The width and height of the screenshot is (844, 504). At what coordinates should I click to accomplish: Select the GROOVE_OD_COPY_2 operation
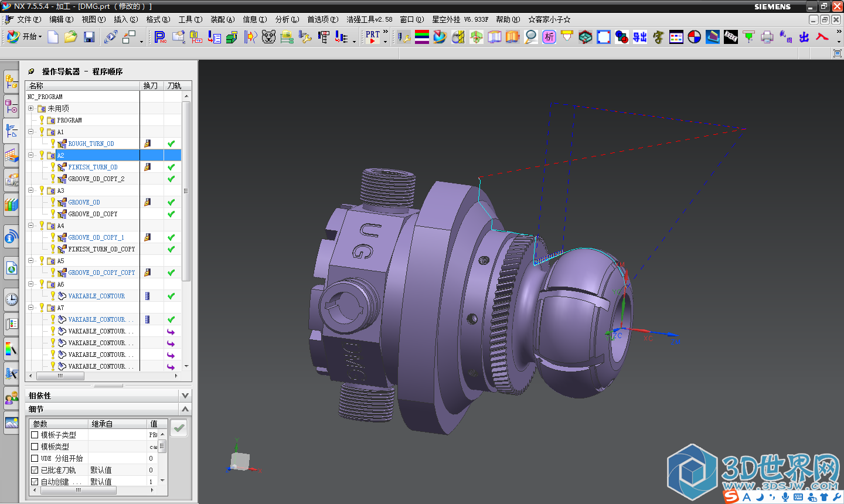coord(96,179)
